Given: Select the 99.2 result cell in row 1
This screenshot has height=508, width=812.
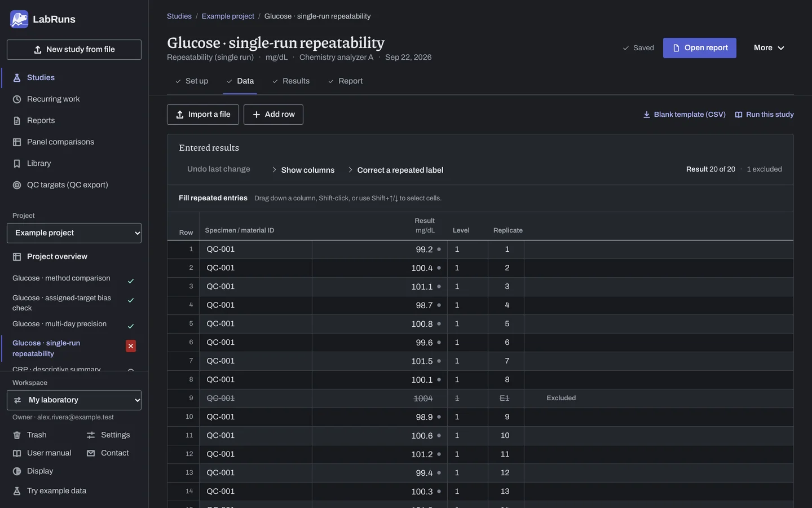Looking at the screenshot, I should tap(379, 249).
